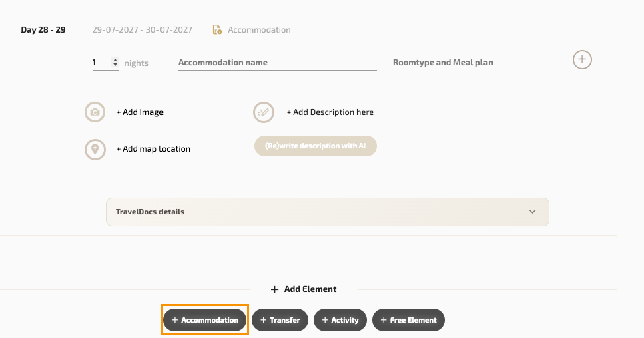Image resolution: width=644 pixels, height=338 pixels.
Task: Focus the Accommodation name field
Action: click(277, 63)
